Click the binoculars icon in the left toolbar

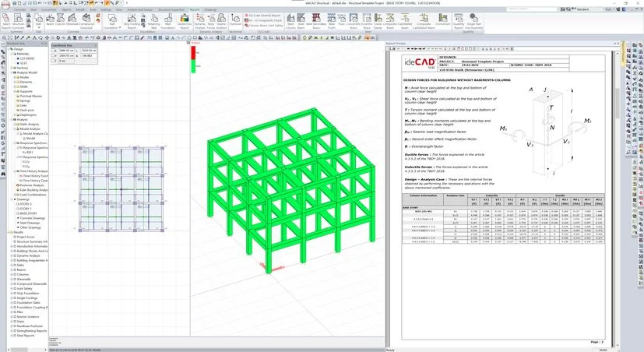point(3,174)
